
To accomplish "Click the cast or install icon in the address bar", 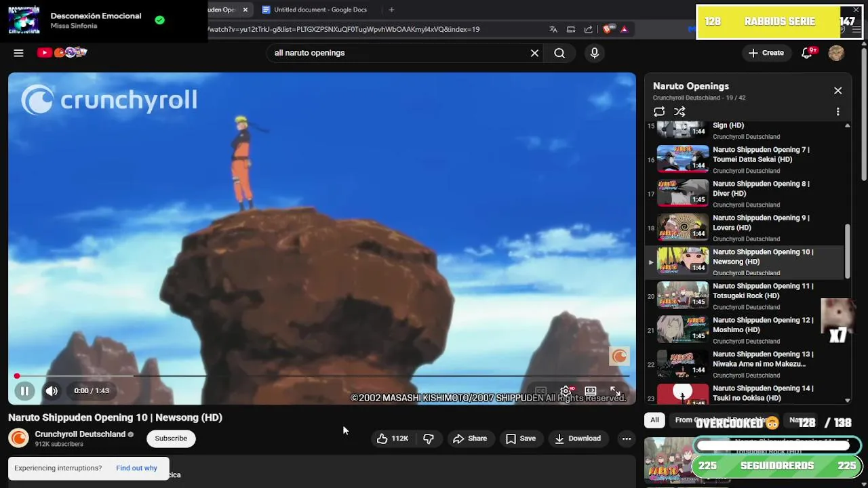I will 571,29.
